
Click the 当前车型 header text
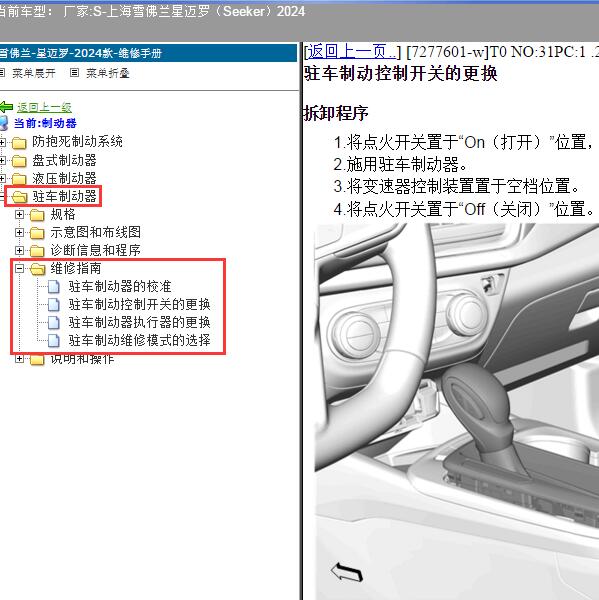(x=153, y=11)
